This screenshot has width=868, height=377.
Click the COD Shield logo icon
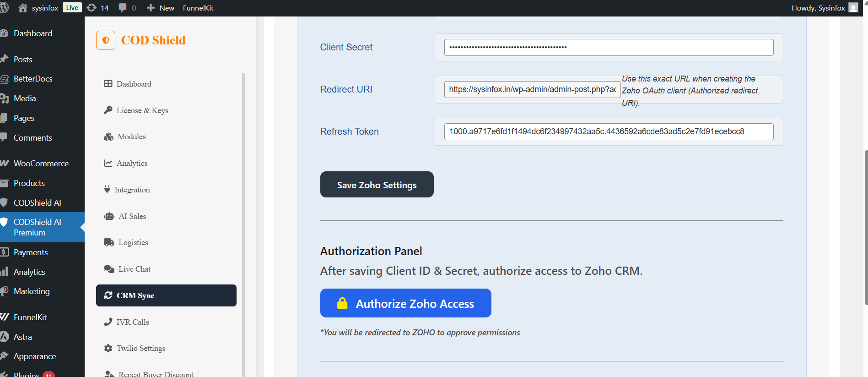click(x=106, y=40)
